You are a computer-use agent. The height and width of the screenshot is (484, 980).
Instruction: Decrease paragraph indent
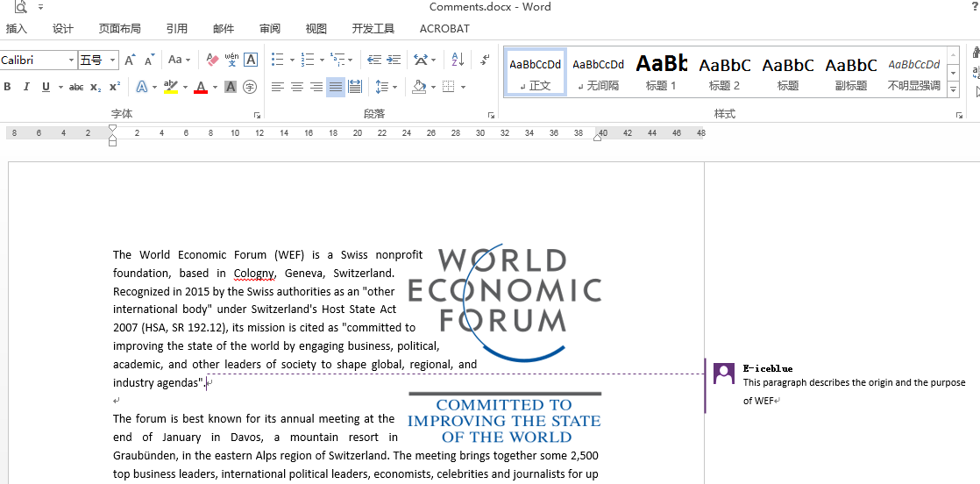coord(374,60)
